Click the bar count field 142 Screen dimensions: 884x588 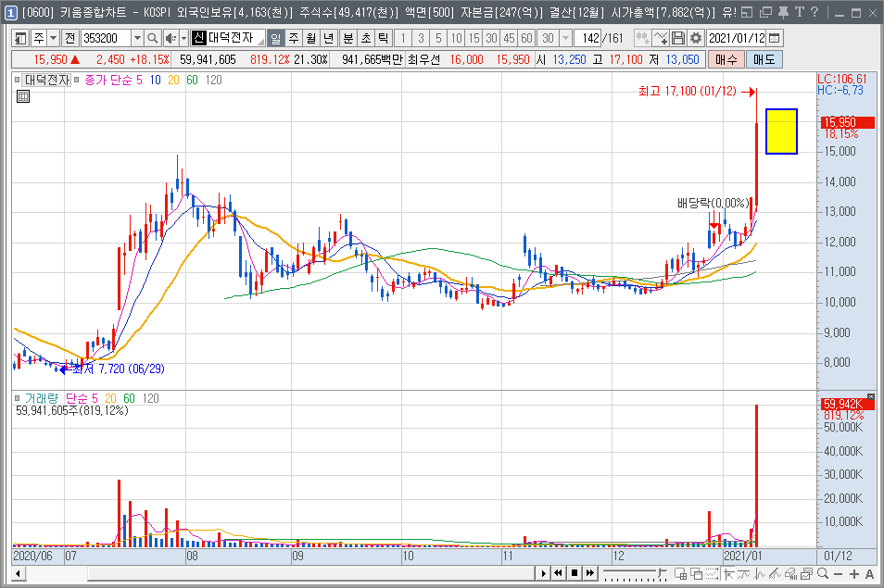click(588, 38)
